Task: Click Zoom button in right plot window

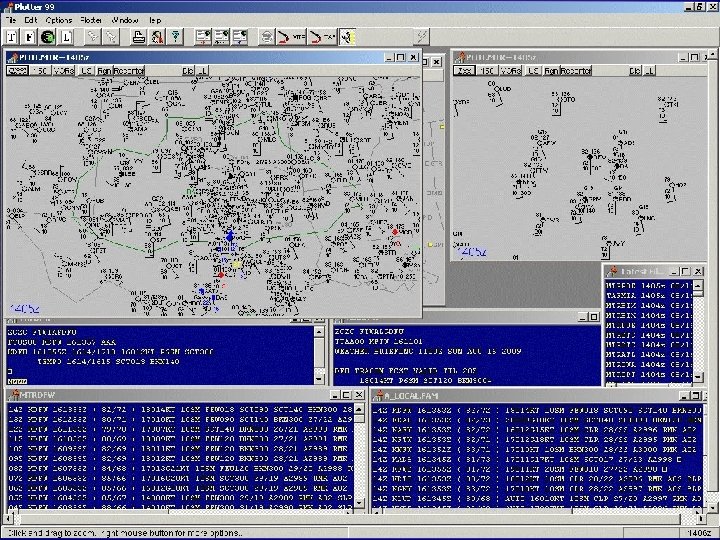Action: click(x=464, y=71)
